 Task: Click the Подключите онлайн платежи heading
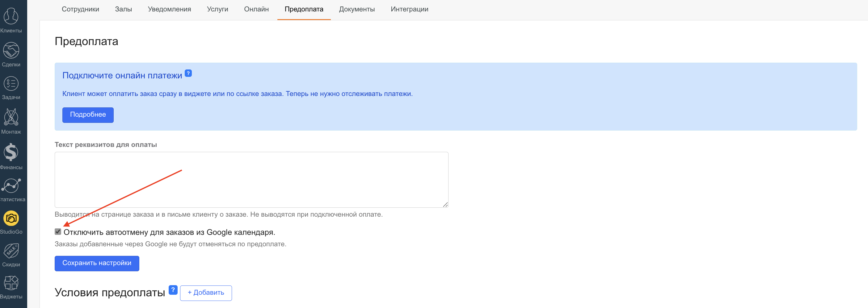point(122,75)
